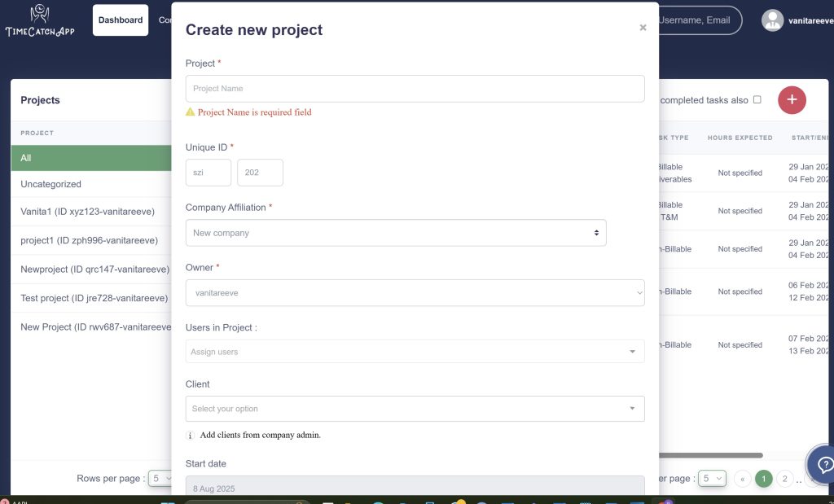Screen dimensions: 834x504
Task: Expand the Client select option dropdown
Action: tap(415, 409)
